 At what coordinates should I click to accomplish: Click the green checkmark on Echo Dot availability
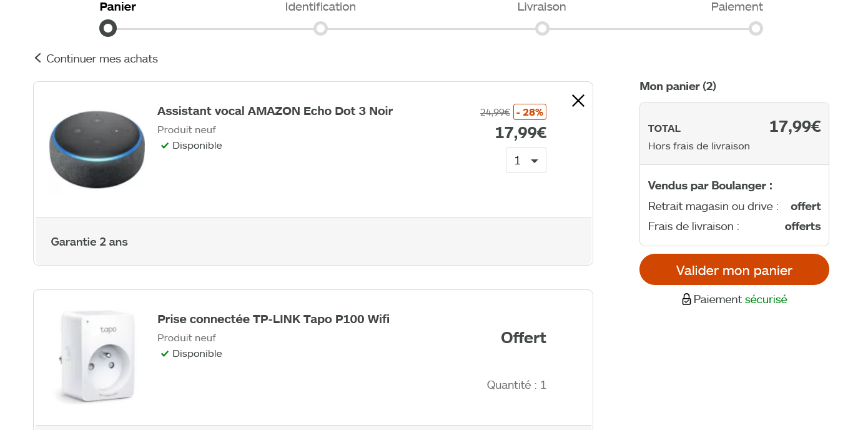(x=165, y=146)
